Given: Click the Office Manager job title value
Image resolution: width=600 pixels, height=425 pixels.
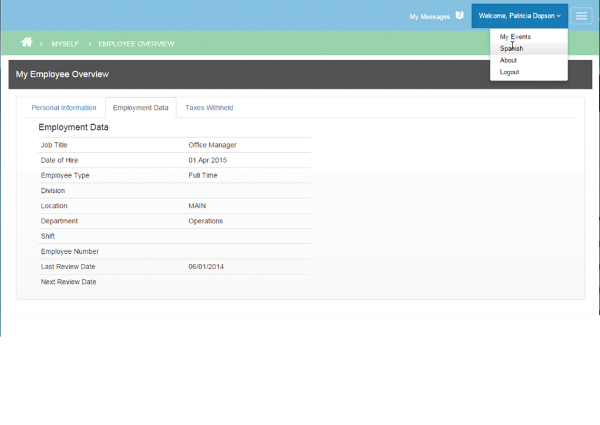Looking at the screenshot, I should (212, 145).
